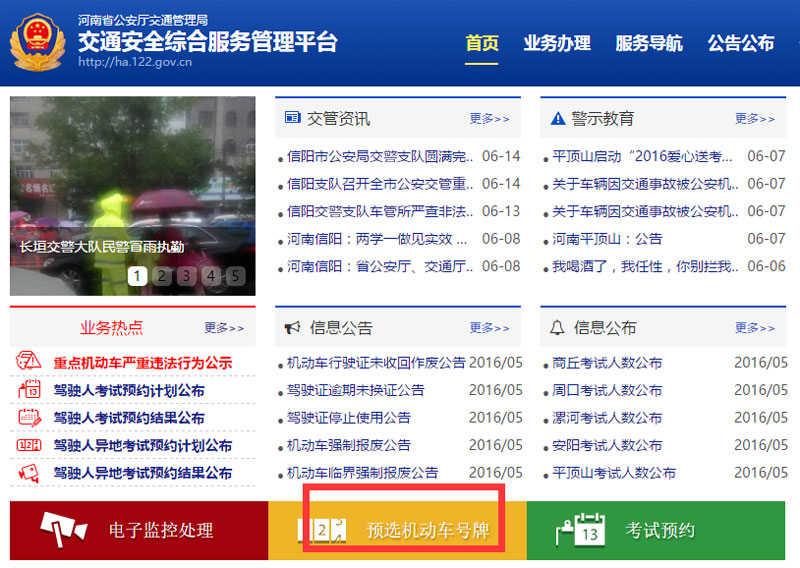800x568 pixels.
Task: Open the http://ha.122.gov.cn link
Action: (135, 62)
